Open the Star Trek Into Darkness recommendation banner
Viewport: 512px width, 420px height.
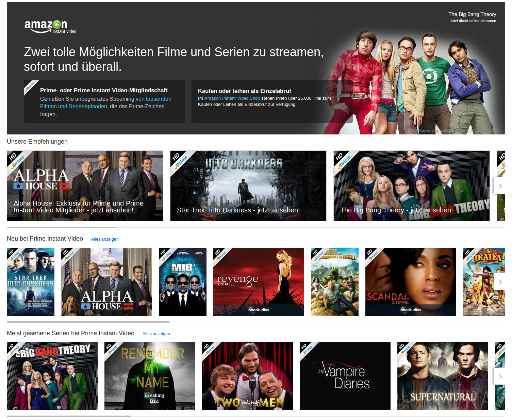pos(248,186)
